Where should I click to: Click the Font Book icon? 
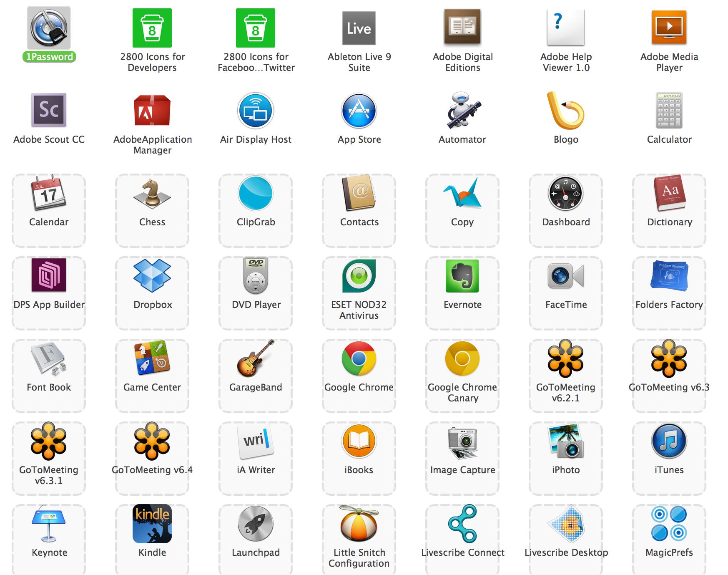[x=49, y=359]
